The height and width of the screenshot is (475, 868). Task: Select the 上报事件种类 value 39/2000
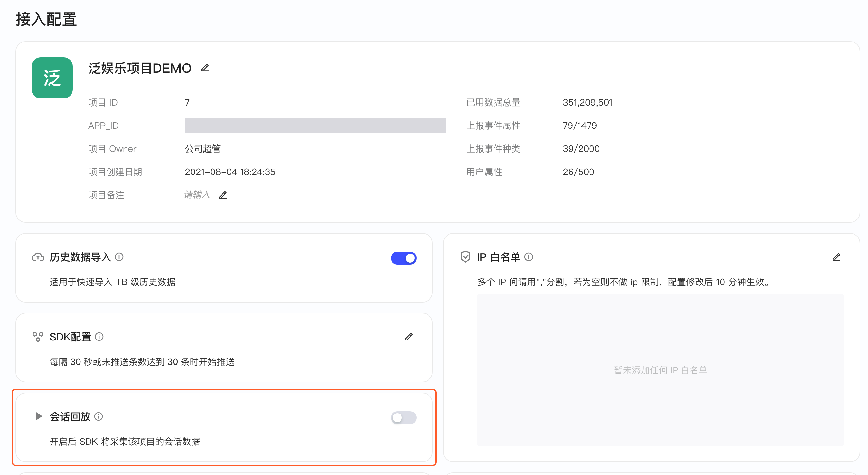pos(581,149)
